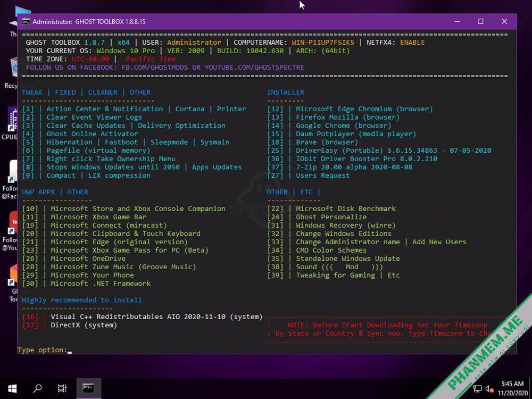The height and width of the screenshot is (399, 532).
Task: Select the Follow @YouTube desktop shortcut
Action: click(x=10, y=231)
